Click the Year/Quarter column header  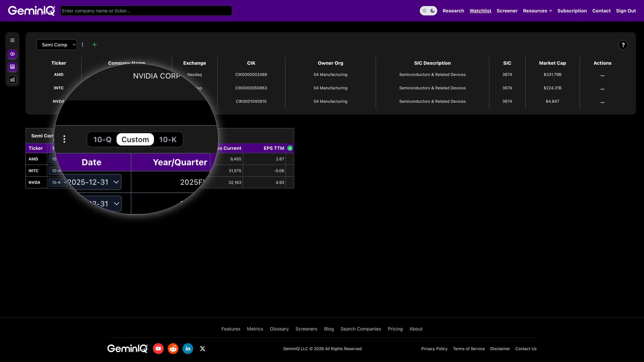click(x=180, y=162)
